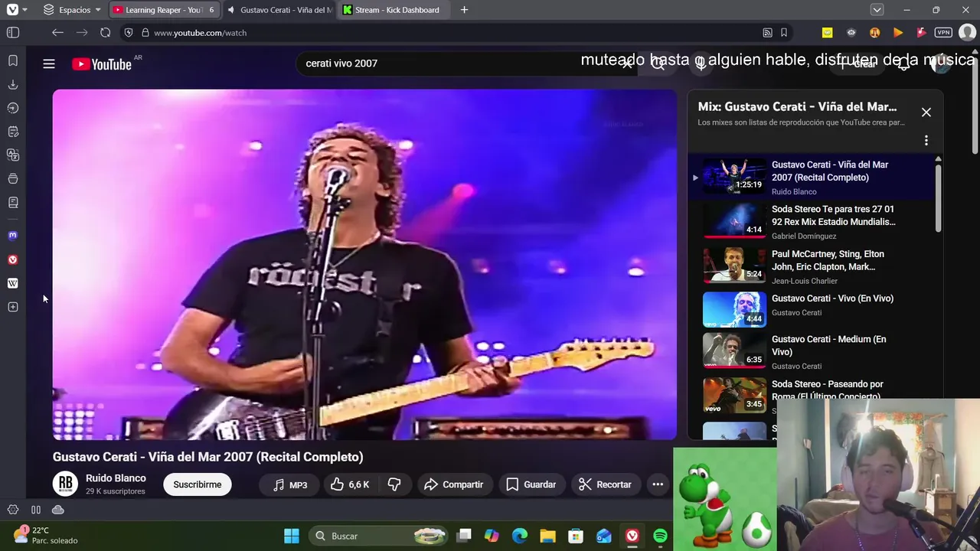Switch to the Learning Reaper tab stack

[x=164, y=10]
